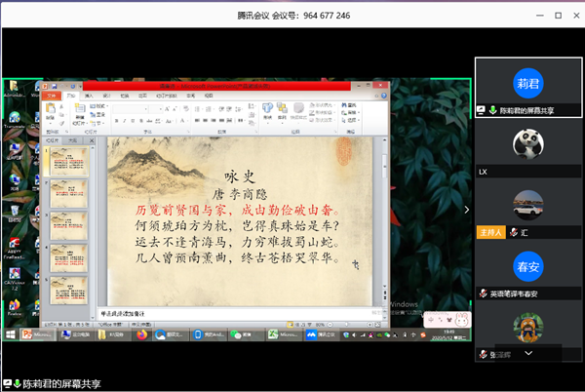Click the zoom in plus icon
This screenshot has height=392, width=585.
(370, 325)
